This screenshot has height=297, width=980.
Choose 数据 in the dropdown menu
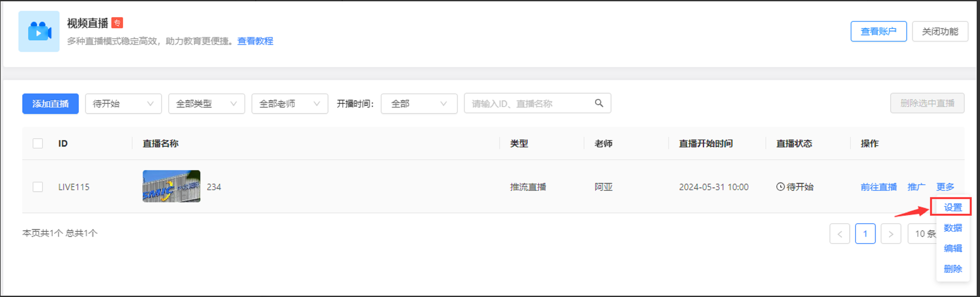point(953,228)
